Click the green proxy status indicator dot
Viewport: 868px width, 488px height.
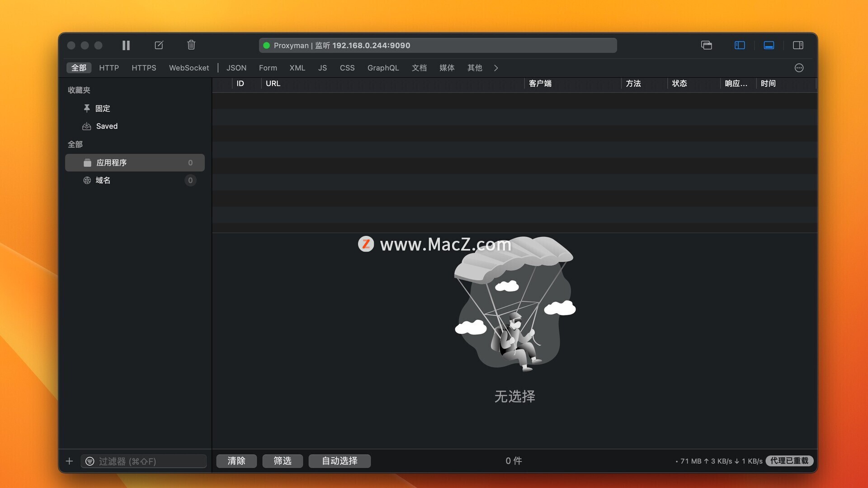266,46
